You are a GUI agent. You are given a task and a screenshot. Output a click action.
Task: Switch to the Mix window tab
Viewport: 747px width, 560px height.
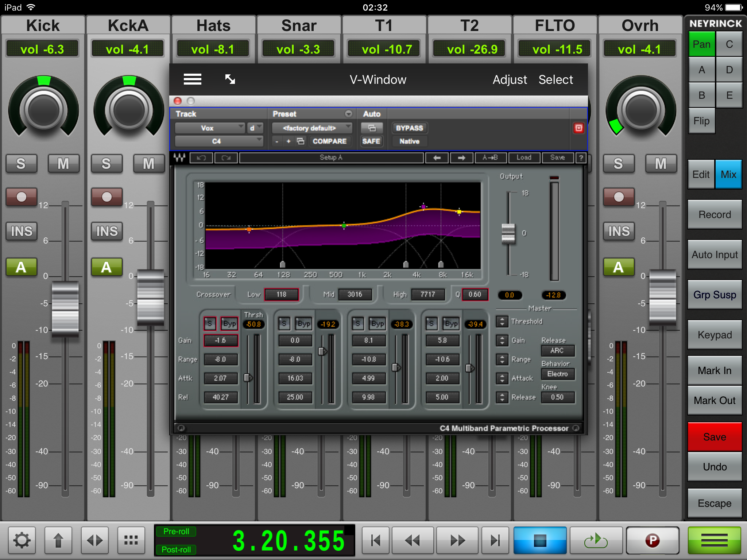[x=728, y=174]
